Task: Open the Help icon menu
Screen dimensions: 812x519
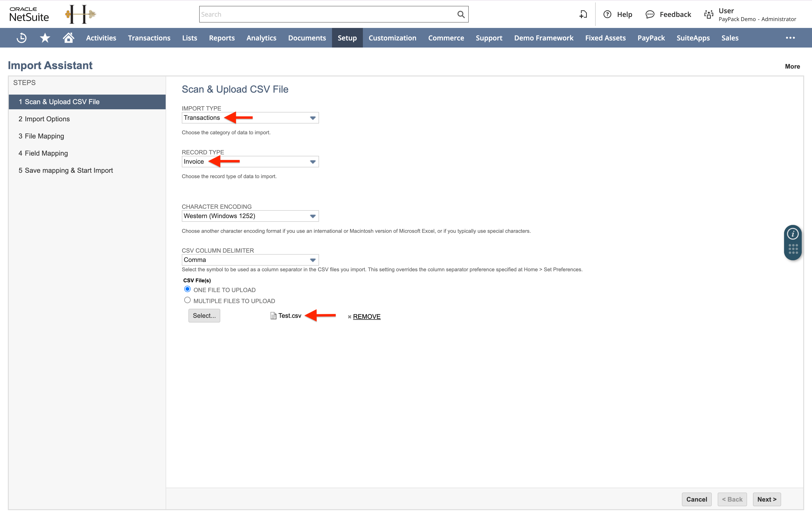Action: [x=607, y=14]
